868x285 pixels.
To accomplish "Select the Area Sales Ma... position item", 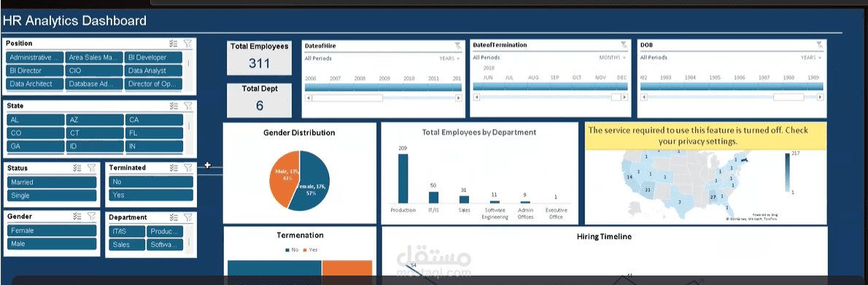I will coord(94,58).
